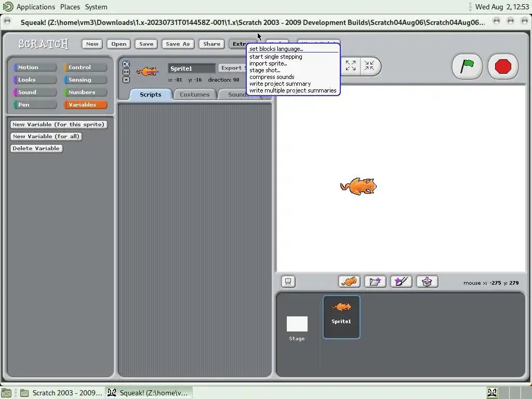Switch to the Sounds tab
The width and height of the screenshot is (532, 399).
pyautogui.click(x=234, y=95)
